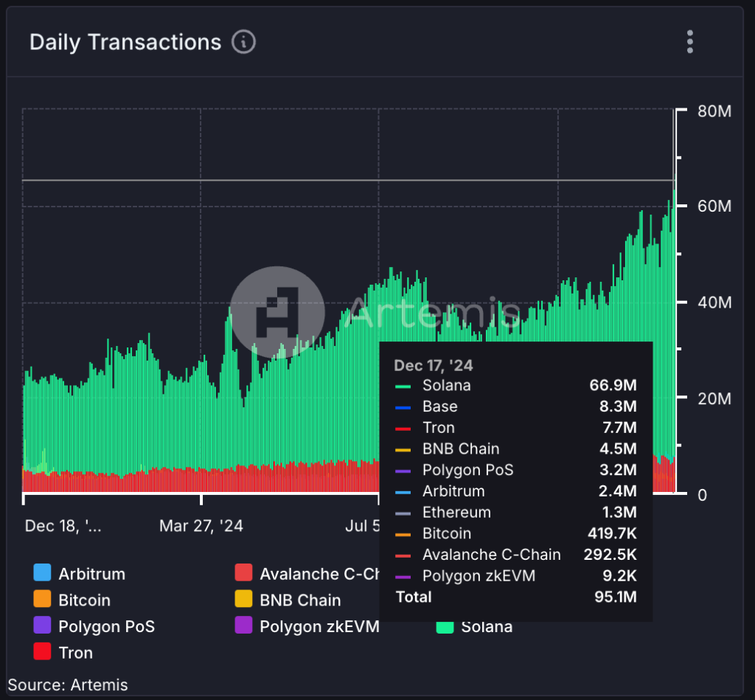The image size is (755, 700).
Task: Hide the Bitcoin series via its legend entry
Action: [77, 600]
